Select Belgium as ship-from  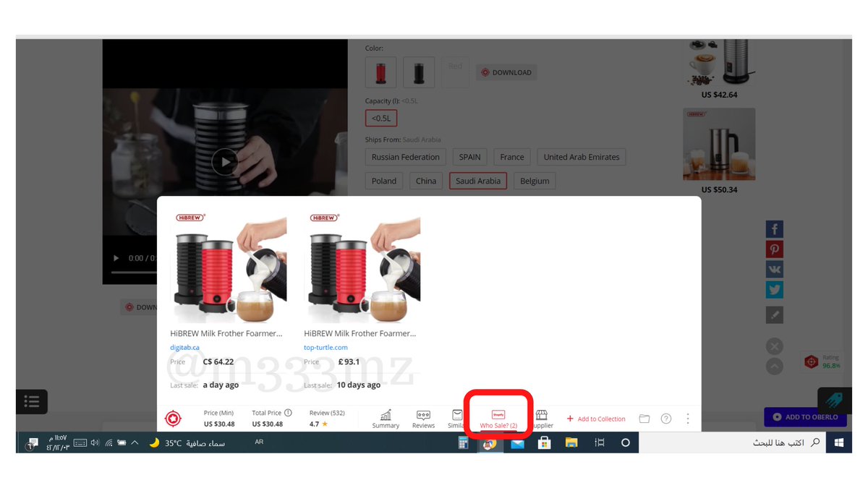535,181
